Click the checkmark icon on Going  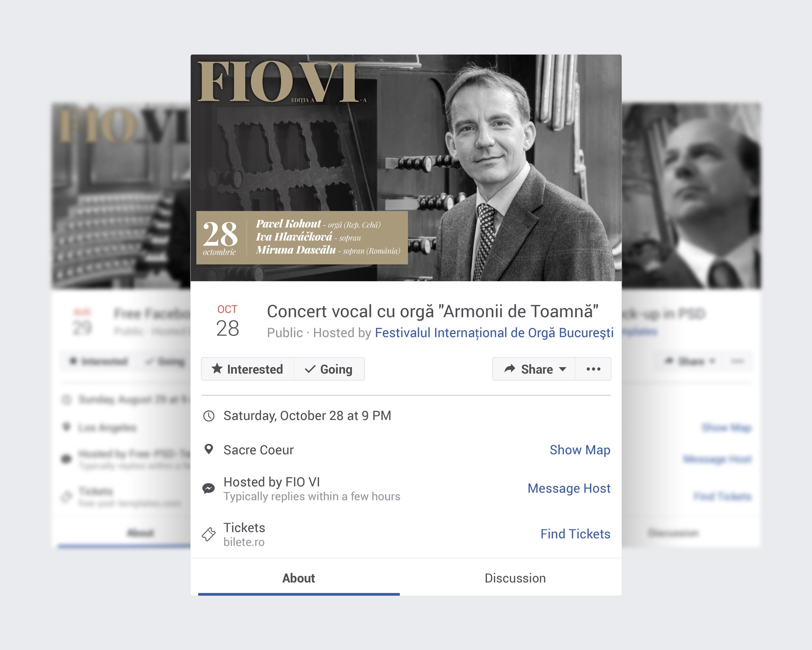click(310, 369)
